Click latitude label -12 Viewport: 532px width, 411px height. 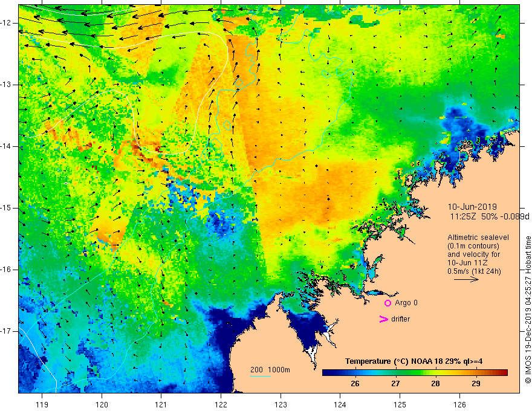7,23
